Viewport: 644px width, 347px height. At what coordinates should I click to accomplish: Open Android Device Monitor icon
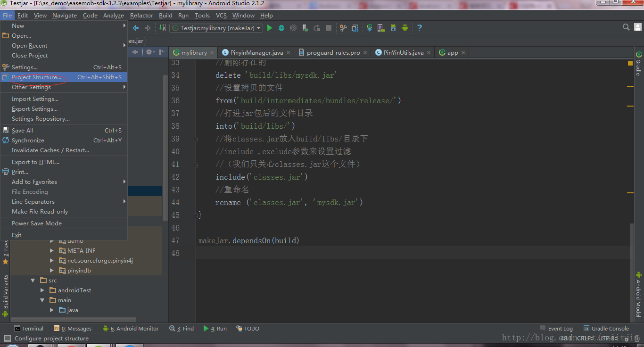pyautogui.click(x=405, y=28)
